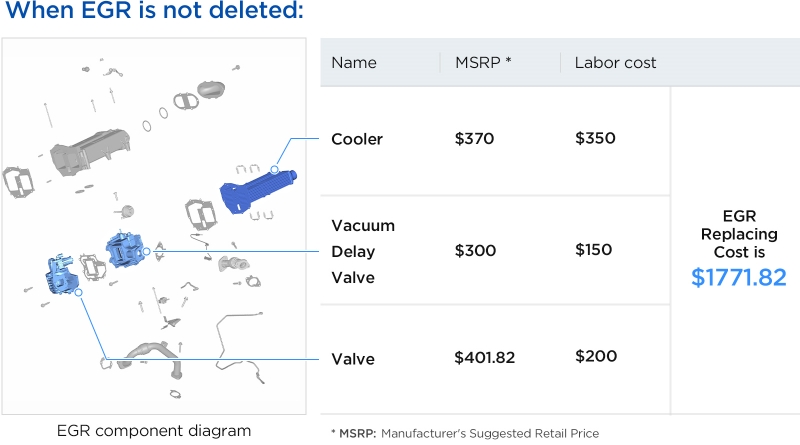The image size is (800, 445).
Task: Click the vacuum delay valve callout marker
Action: 146,251
